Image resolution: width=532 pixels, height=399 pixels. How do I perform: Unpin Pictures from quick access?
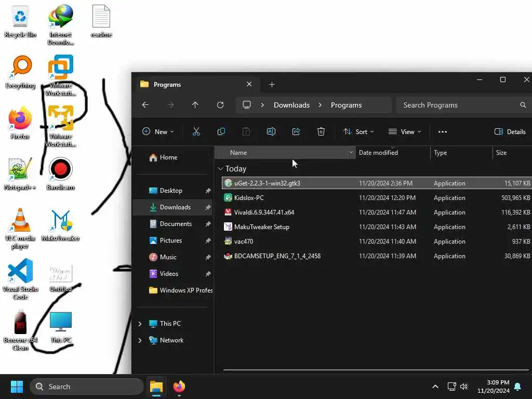pyautogui.click(x=208, y=241)
